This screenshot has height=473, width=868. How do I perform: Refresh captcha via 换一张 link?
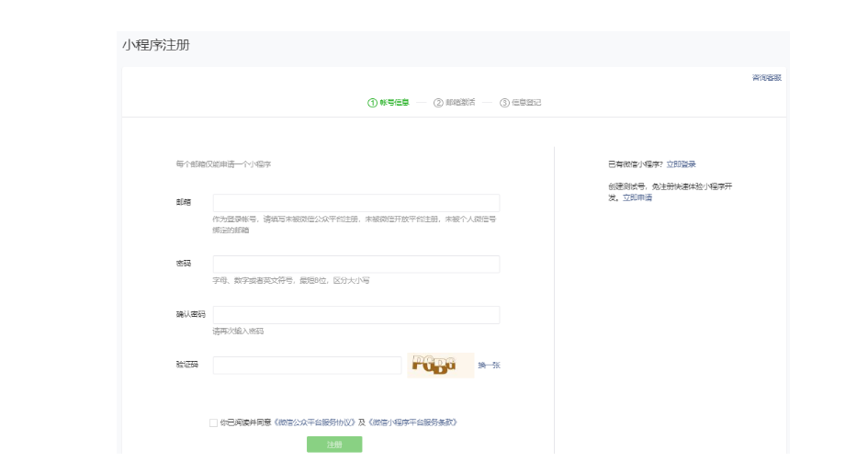pyautogui.click(x=489, y=366)
